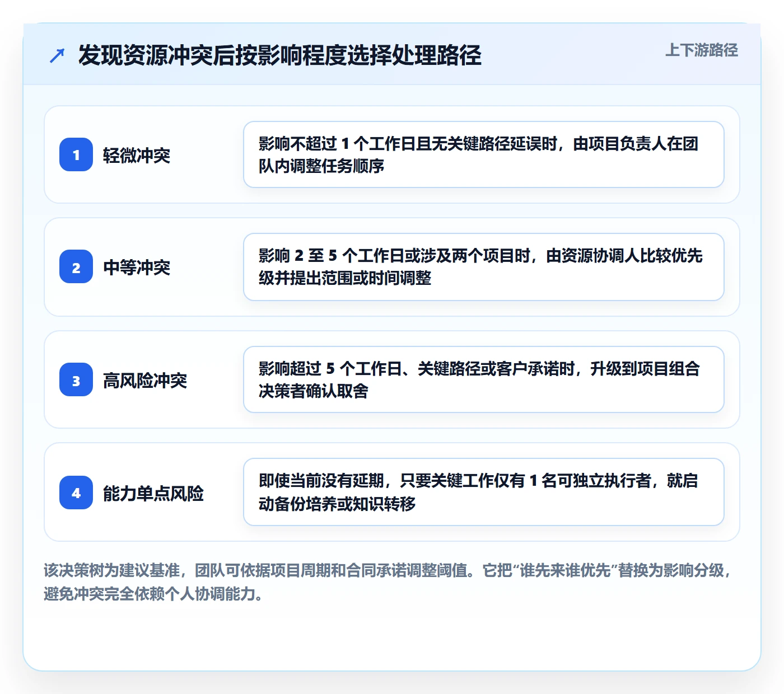Open the description box starting 影响不超过 1 个工作日

(484, 154)
